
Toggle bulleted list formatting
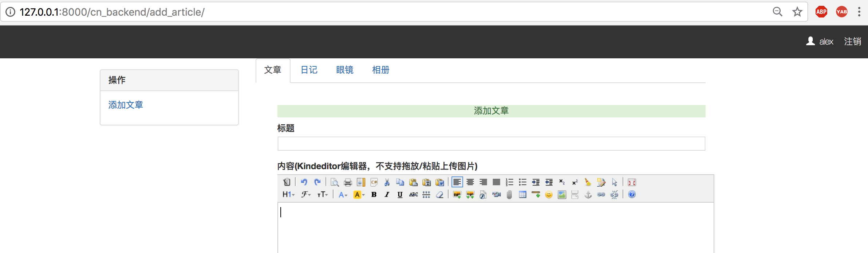coord(522,182)
